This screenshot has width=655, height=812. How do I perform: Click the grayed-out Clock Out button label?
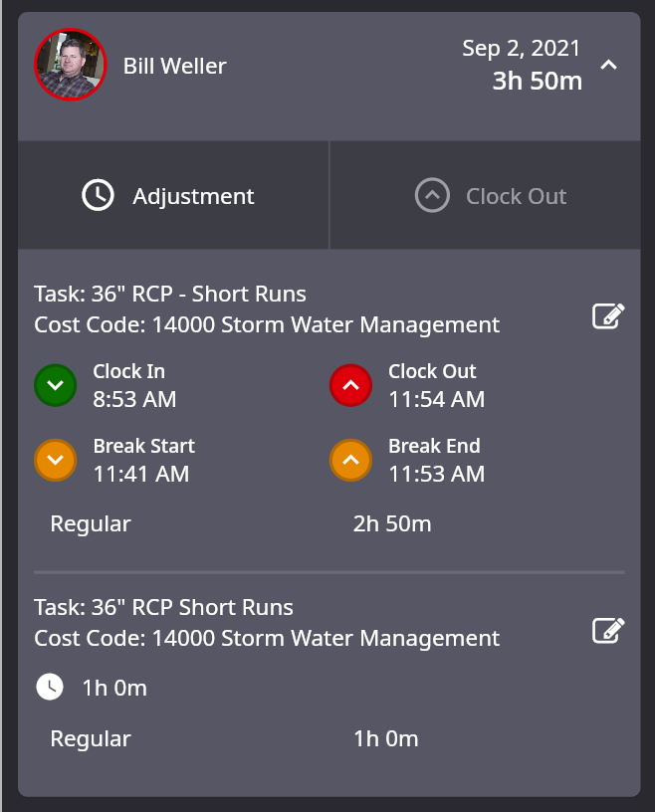(x=516, y=196)
